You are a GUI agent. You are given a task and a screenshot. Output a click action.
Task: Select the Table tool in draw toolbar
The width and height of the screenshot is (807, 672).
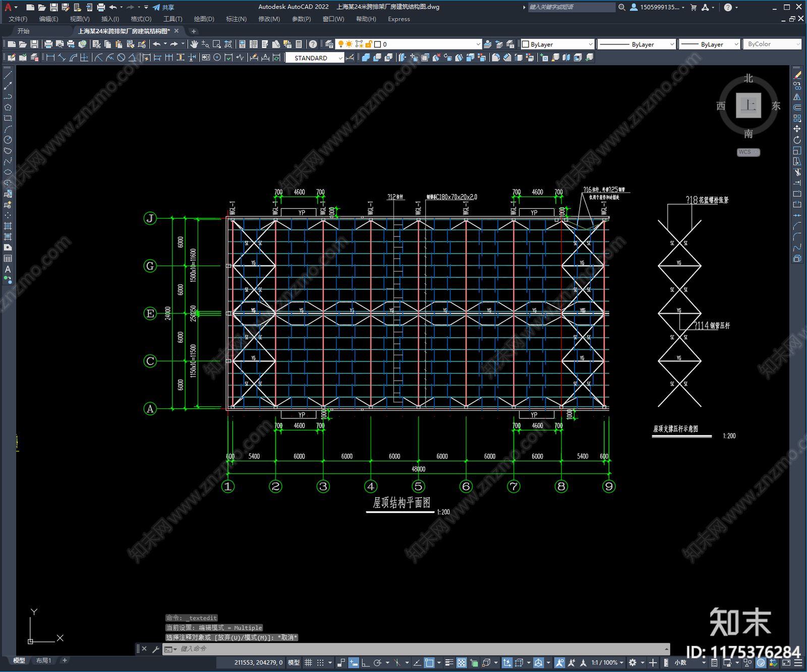click(8, 259)
